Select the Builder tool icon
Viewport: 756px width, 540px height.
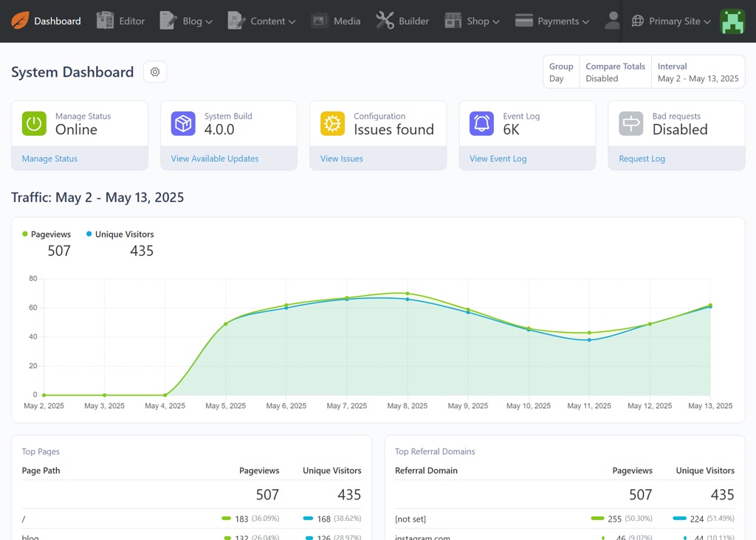coord(385,21)
